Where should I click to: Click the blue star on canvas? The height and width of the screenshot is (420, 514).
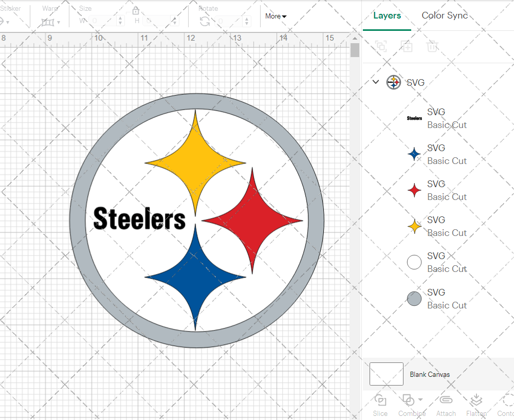195,277
